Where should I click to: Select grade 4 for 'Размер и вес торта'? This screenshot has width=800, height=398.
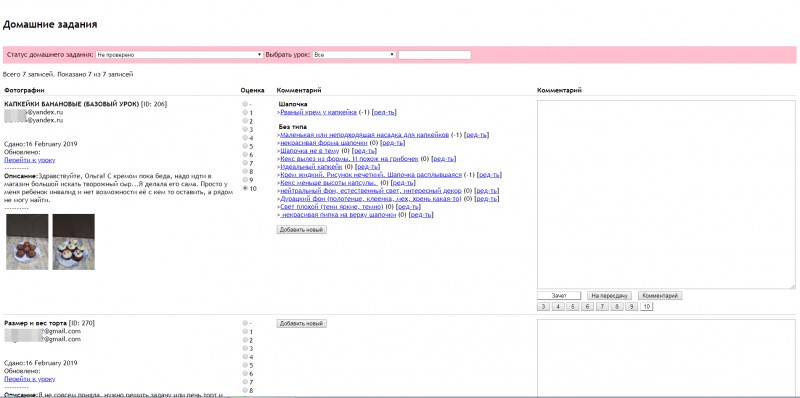coord(245,357)
